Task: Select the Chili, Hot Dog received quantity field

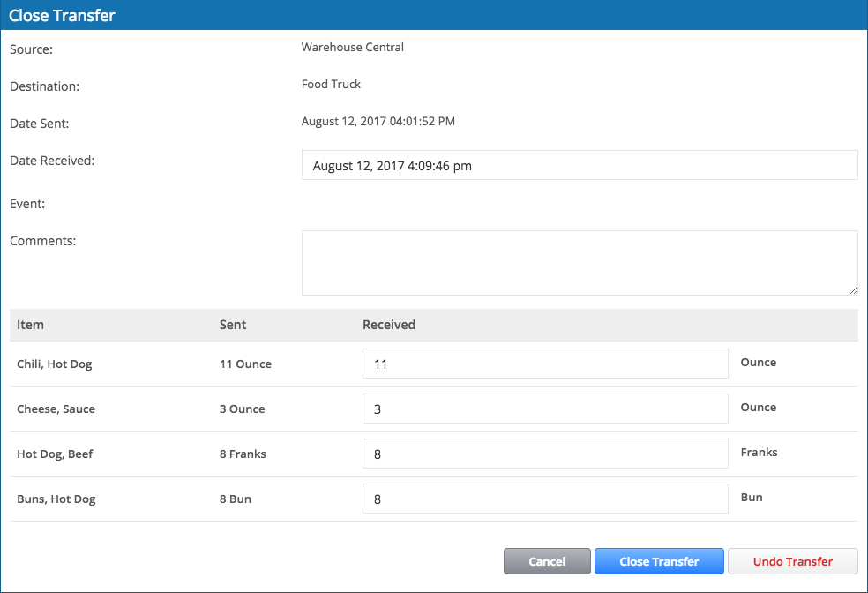Action: pos(545,364)
